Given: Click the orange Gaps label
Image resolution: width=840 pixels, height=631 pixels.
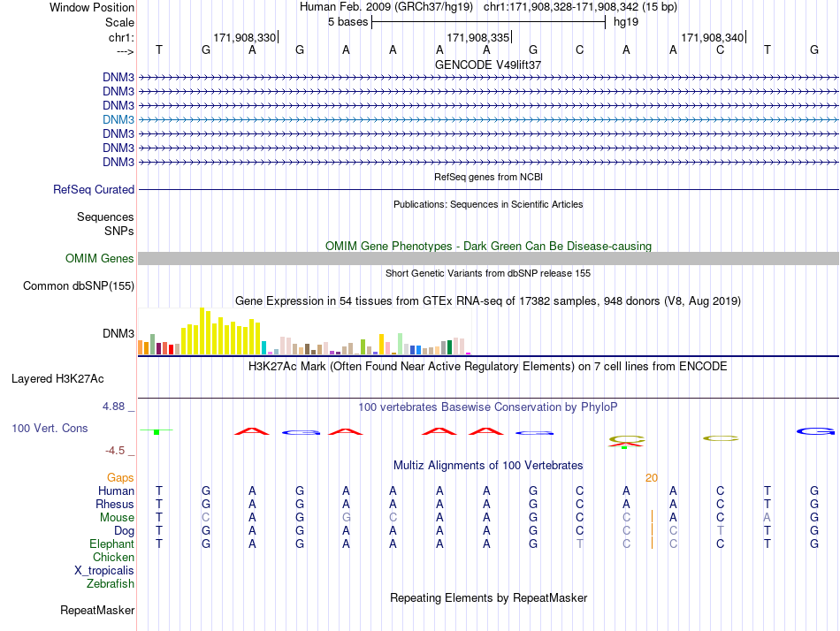Looking at the screenshot, I should (x=120, y=478).
